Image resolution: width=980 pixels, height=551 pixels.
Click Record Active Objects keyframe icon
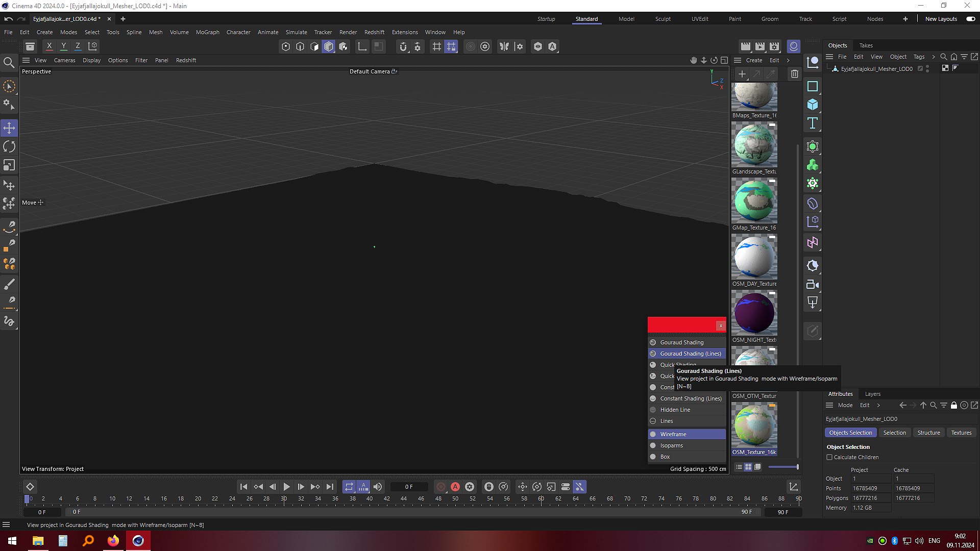(x=441, y=487)
